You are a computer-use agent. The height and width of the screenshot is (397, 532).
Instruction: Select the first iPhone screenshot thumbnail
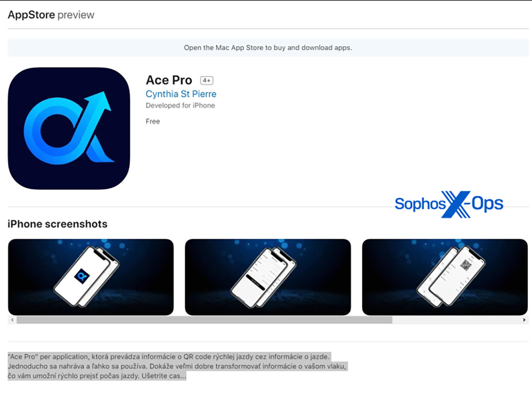pos(91,277)
